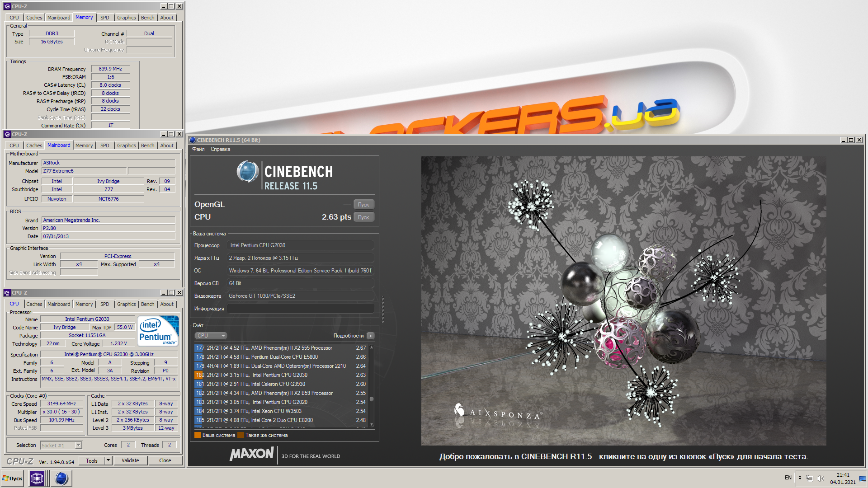Click the BIOS version P2.80 field
Image resolution: width=868 pixels, height=488 pixels.
108,228
